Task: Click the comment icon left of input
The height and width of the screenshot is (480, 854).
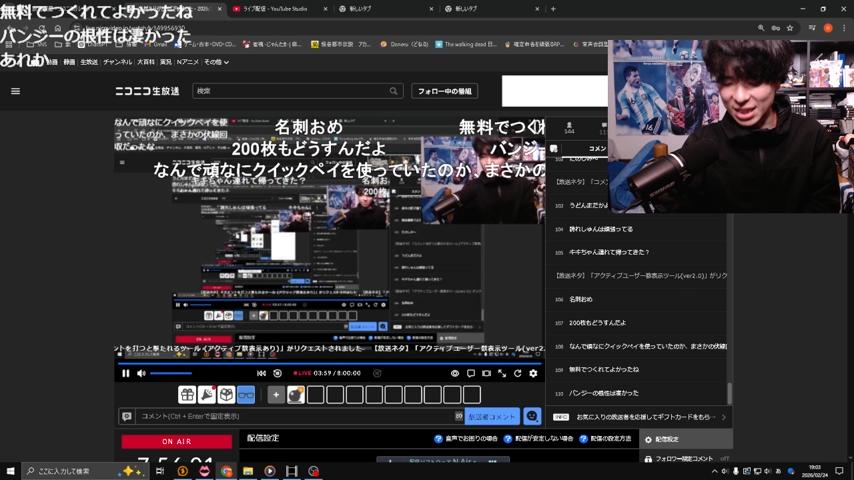Action: click(126, 416)
